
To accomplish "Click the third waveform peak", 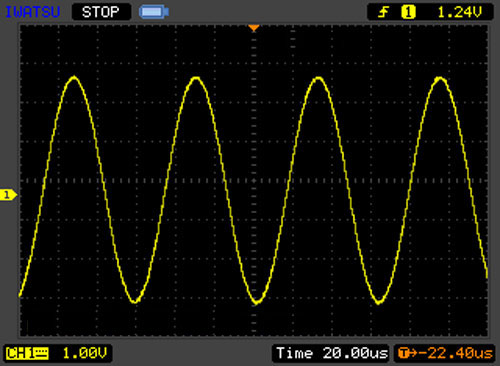I will click(318, 79).
